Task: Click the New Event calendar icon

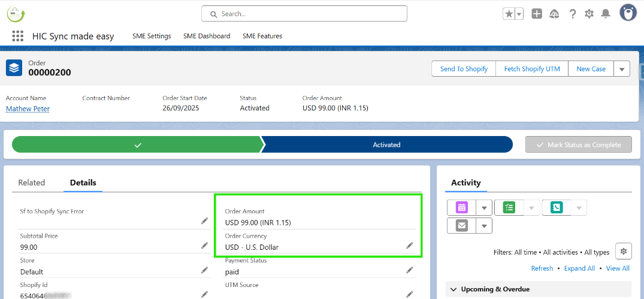Action: tap(462, 208)
